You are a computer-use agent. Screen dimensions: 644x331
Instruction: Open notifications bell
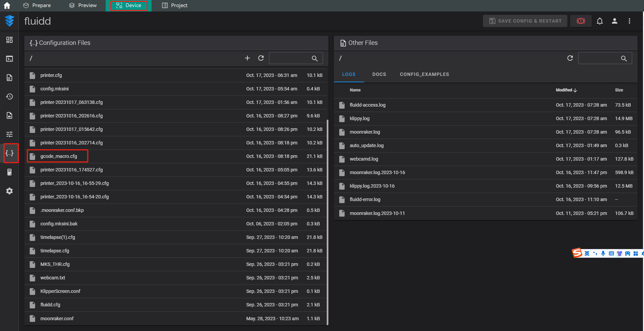coord(600,21)
